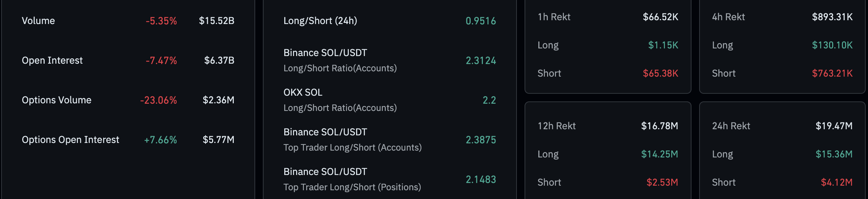Click Binance Top Trader Long/Short (Positions) row

pos(390,179)
